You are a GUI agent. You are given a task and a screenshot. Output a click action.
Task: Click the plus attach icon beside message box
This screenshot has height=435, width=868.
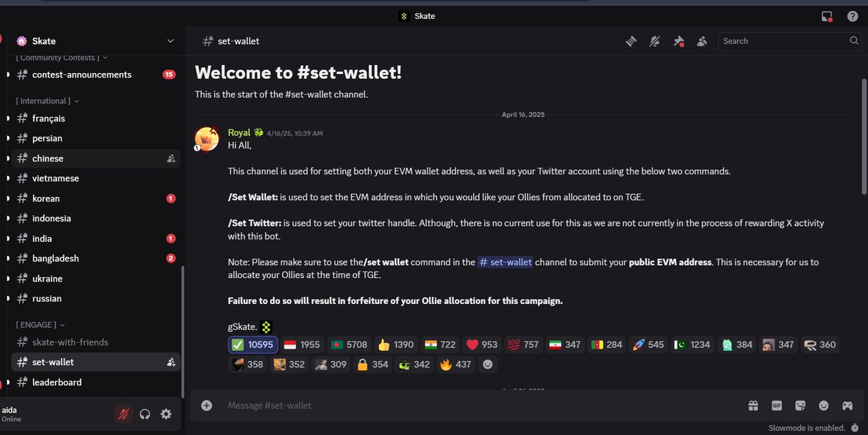pyautogui.click(x=207, y=405)
